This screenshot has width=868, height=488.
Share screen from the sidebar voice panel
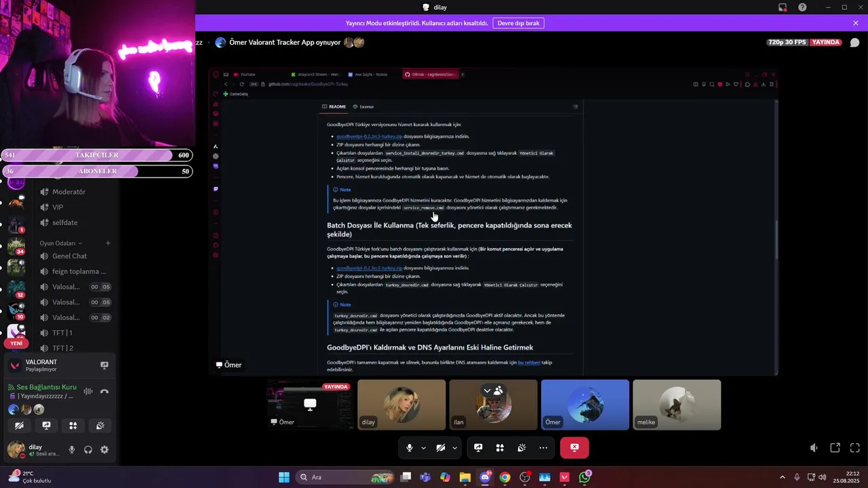(x=46, y=426)
